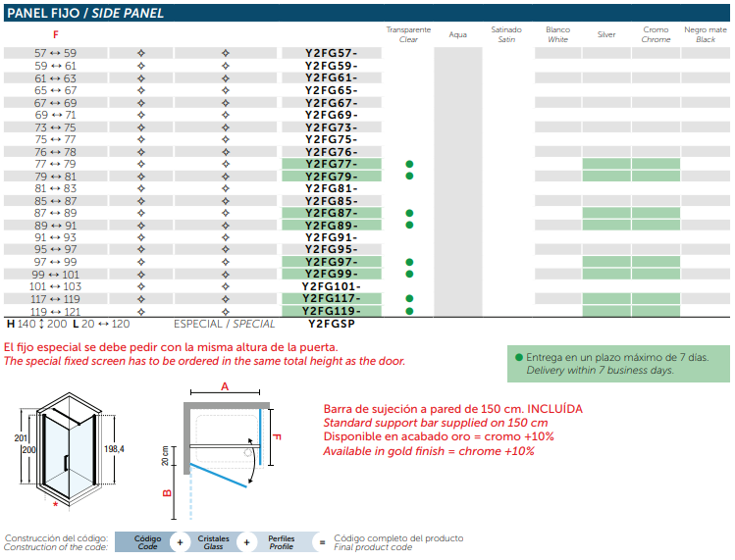Click the green dot in the Y2FG119 row
The width and height of the screenshot is (735, 560).
(409, 311)
